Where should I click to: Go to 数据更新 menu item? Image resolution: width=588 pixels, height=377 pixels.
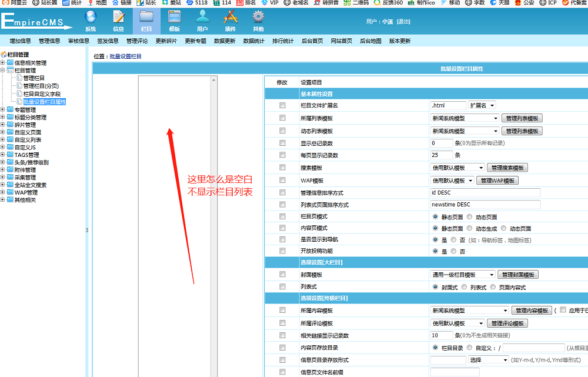[x=225, y=41]
